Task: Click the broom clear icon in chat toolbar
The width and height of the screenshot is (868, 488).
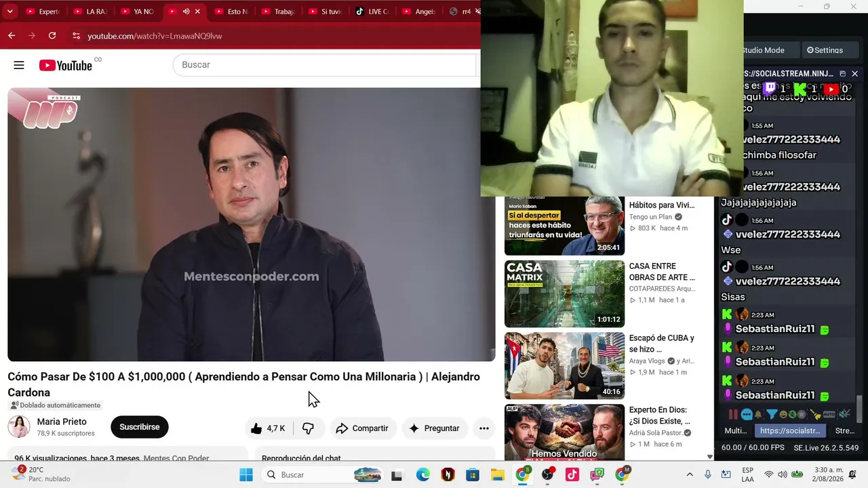Action: [x=816, y=414]
